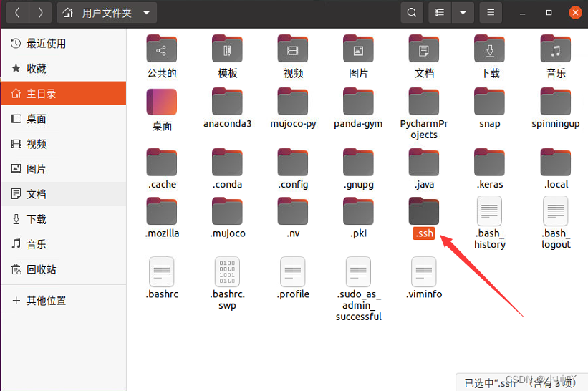Select the 文档 folder icon in the grid
The height and width of the screenshot is (391, 588).
pos(424,49)
